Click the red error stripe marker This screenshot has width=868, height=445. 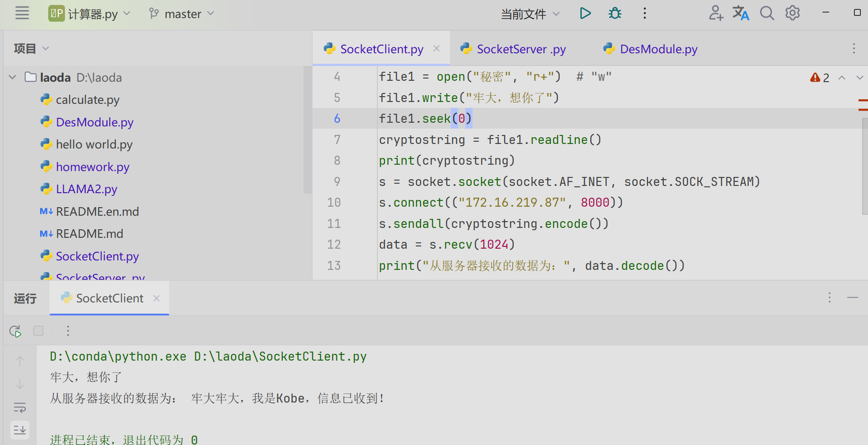pos(863,105)
